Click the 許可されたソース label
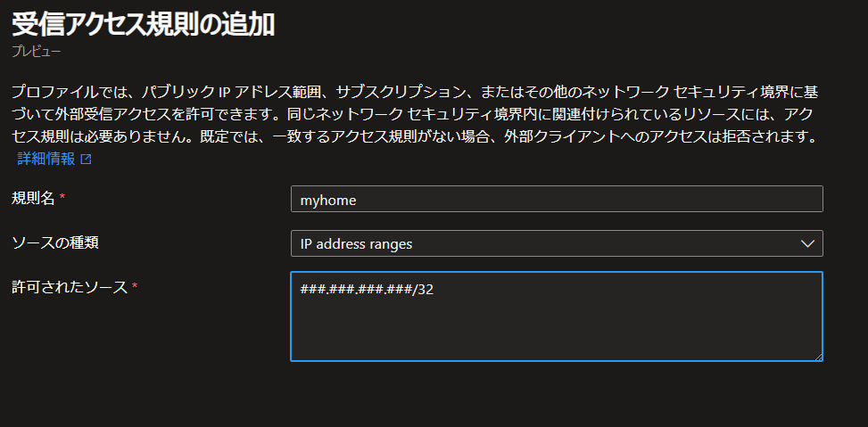The width and height of the screenshot is (868, 427). coord(70,286)
